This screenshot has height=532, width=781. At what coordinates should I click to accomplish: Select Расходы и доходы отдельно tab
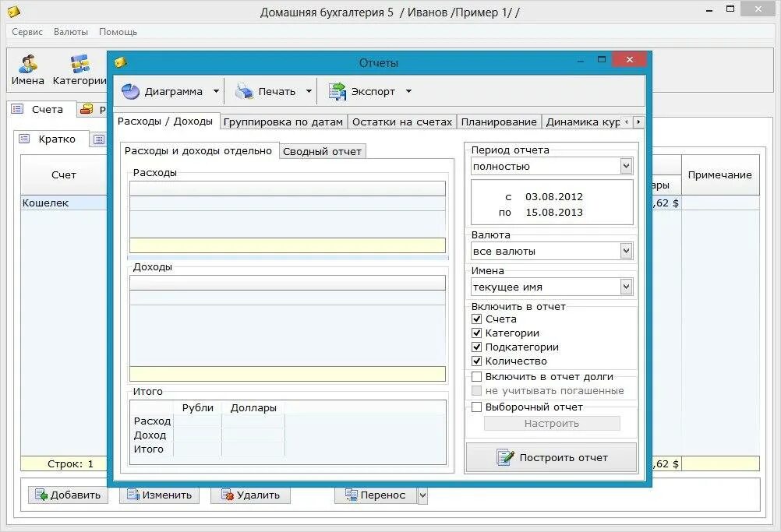click(x=198, y=151)
